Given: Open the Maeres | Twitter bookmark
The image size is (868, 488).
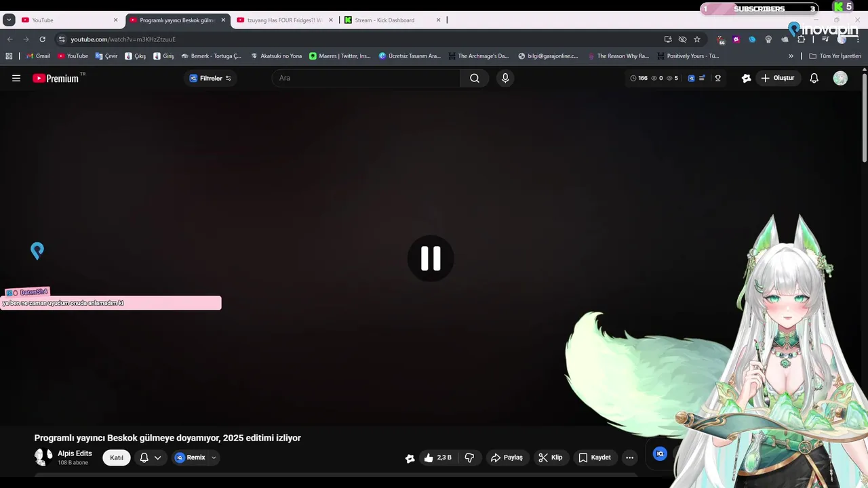Looking at the screenshot, I should click(340, 56).
